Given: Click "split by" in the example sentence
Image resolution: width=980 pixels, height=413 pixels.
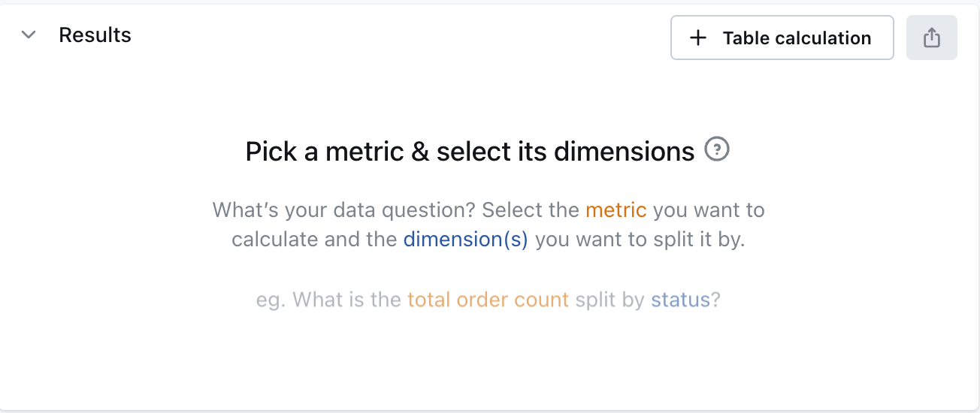Looking at the screenshot, I should [609, 300].
